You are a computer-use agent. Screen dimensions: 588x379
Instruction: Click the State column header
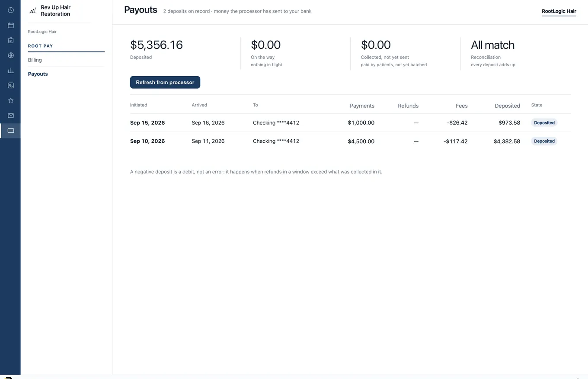pos(537,105)
